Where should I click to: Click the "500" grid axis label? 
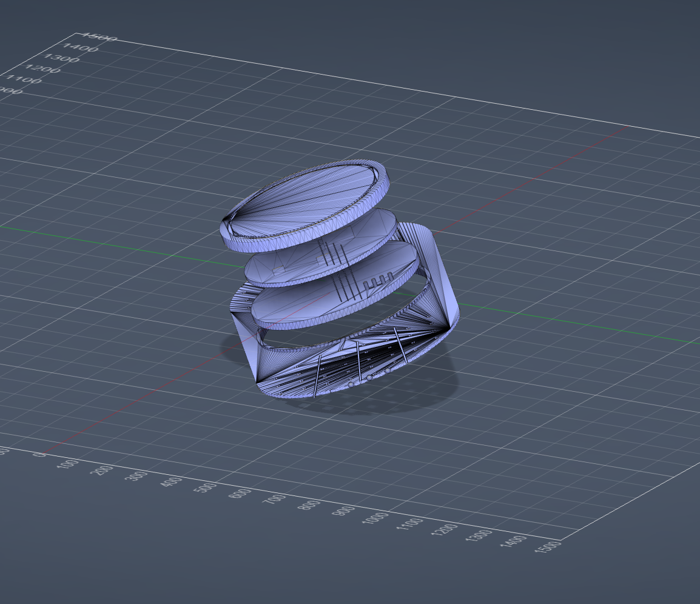(206, 488)
